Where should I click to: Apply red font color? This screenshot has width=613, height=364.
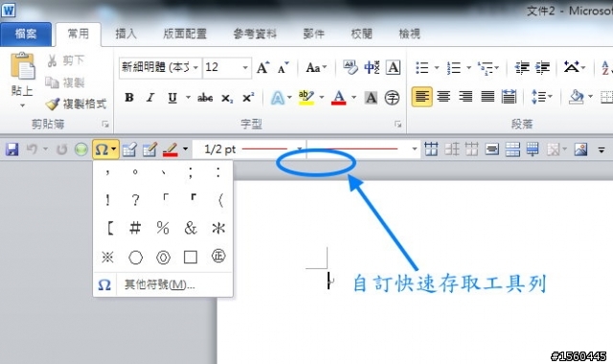tap(338, 98)
